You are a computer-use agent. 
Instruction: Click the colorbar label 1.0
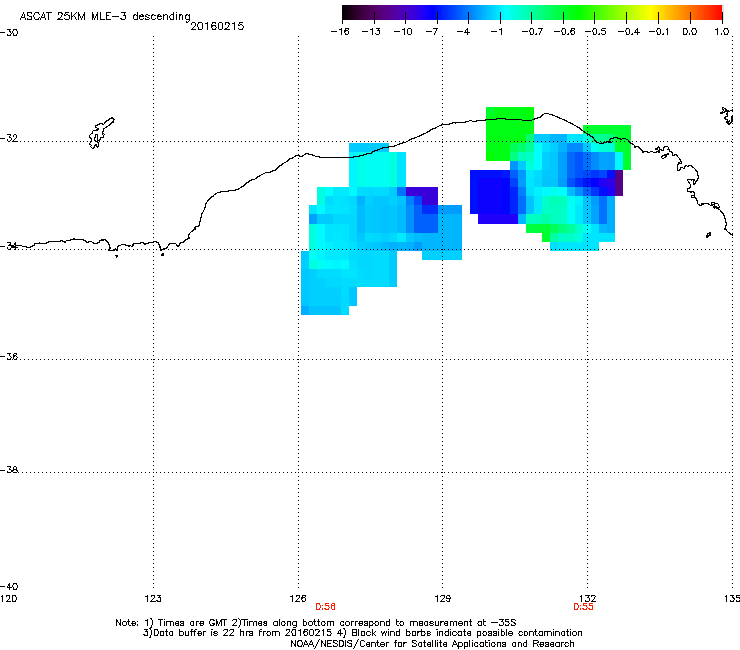pyautogui.click(x=722, y=32)
